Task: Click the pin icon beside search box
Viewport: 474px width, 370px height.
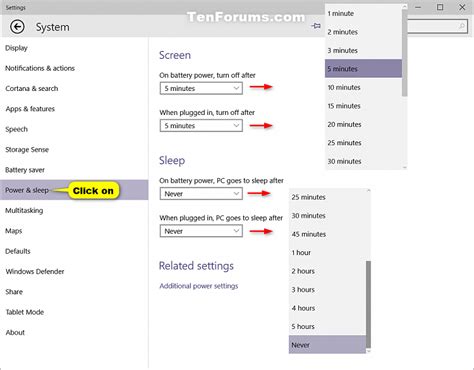Action: point(316,26)
